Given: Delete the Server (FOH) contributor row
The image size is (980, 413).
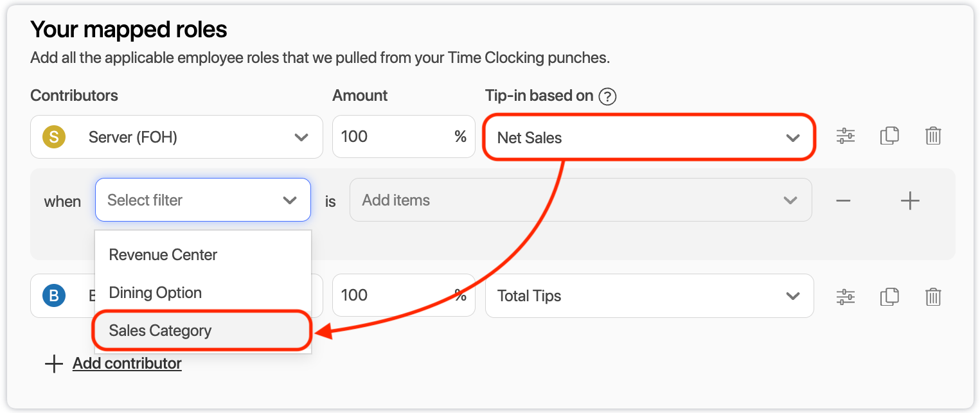Looking at the screenshot, I should pyautogui.click(x=933, y=136).
